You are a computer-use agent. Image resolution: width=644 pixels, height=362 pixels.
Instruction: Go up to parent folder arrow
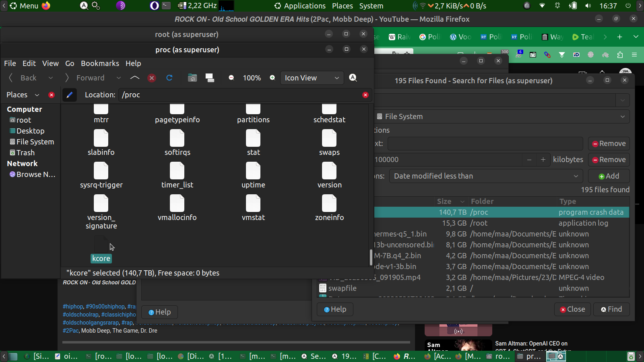pyautogui.click(x=135, y=78)
